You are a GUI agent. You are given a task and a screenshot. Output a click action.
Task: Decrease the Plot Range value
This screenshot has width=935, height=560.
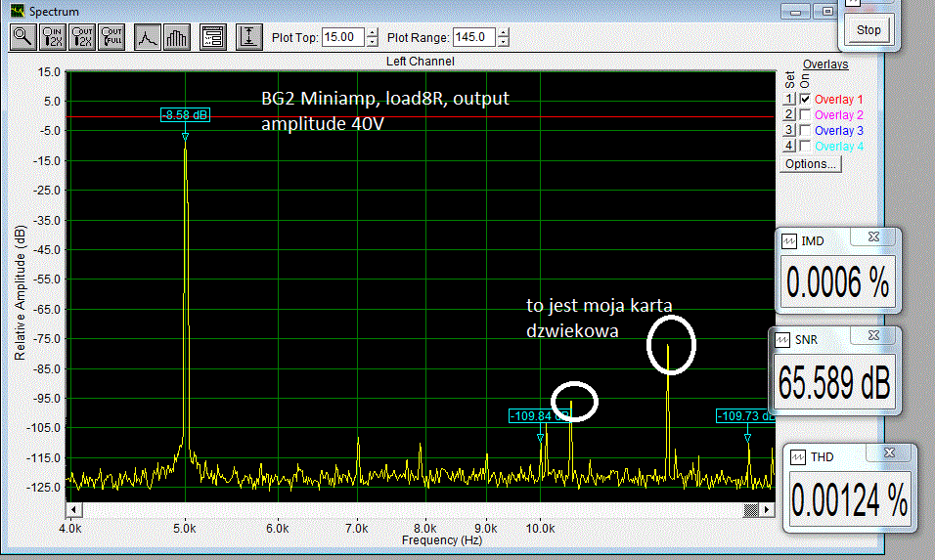coord(504,42)
